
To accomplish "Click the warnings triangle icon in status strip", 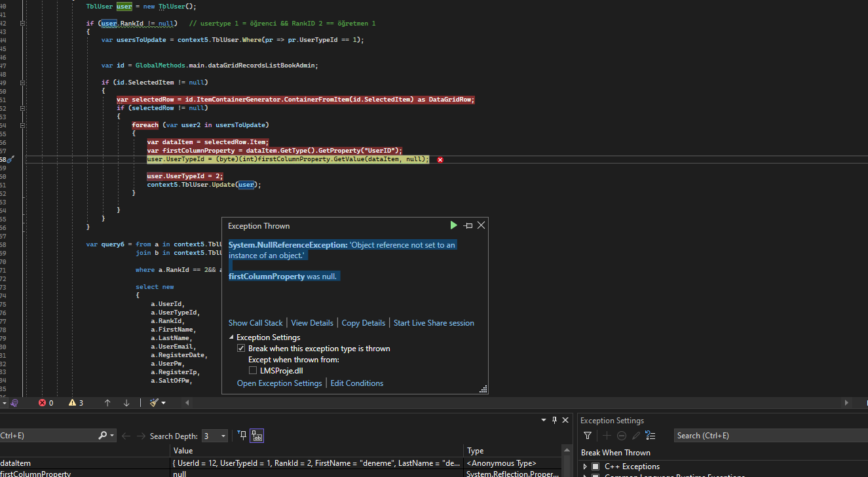I will 72,403.
